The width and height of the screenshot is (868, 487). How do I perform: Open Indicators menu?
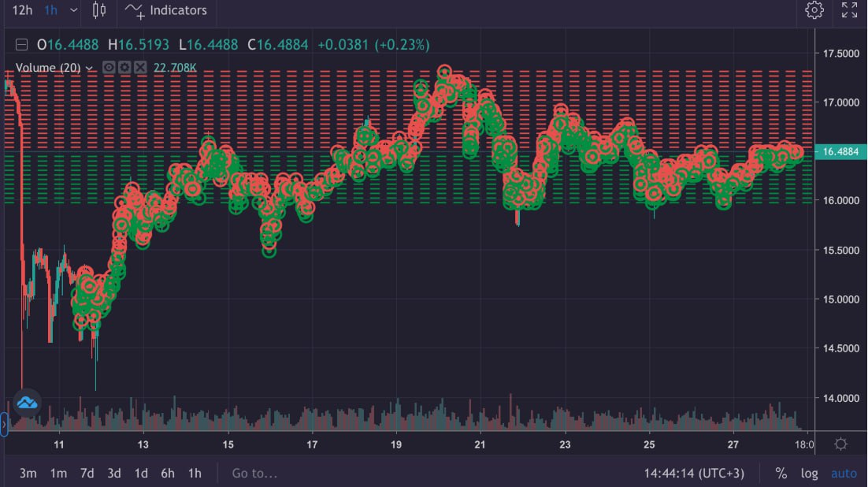pyautogui.click(x=166, y=10)
